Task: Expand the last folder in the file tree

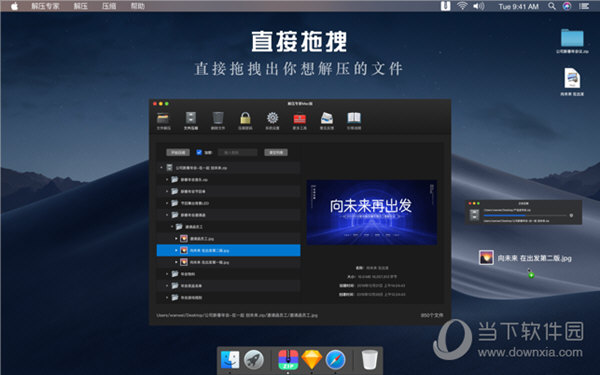Action: pos(167,297)
